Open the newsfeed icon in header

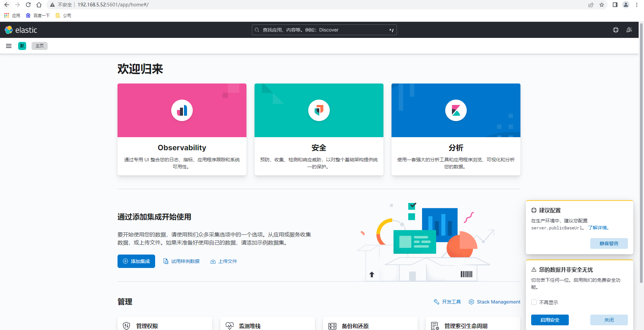(x=629, y=30)
